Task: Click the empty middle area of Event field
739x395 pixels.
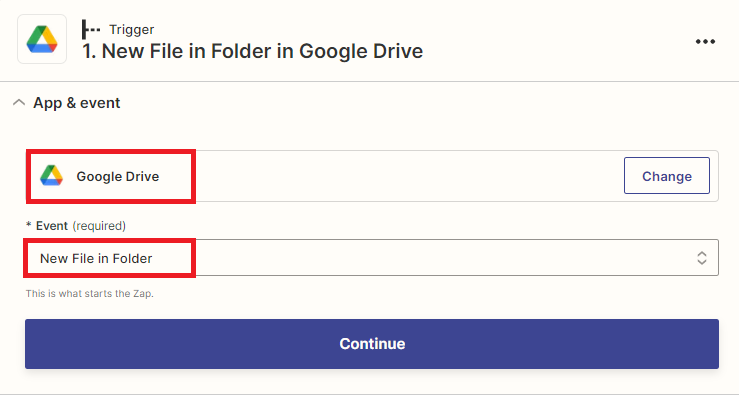Action: coord(424,258)
